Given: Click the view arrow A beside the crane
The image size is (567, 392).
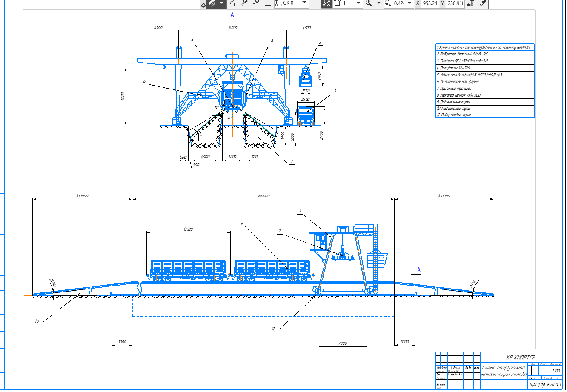Looking at the screenshot, I should coord(419,270).
